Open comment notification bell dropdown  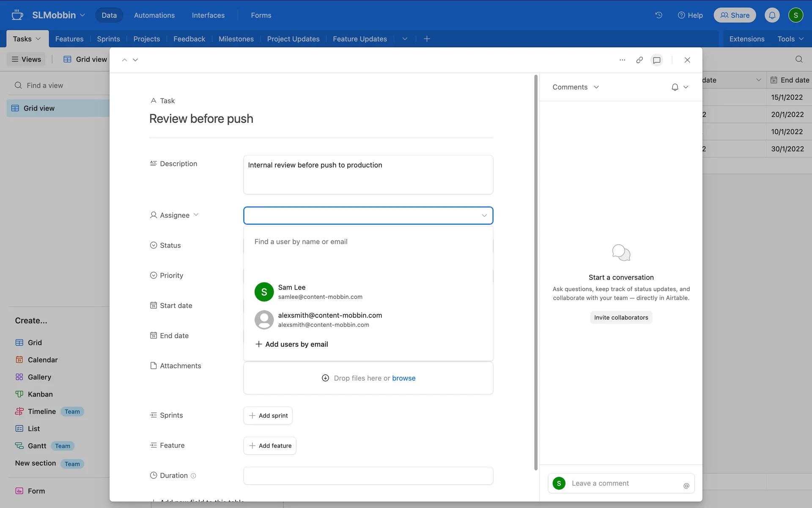680,87
